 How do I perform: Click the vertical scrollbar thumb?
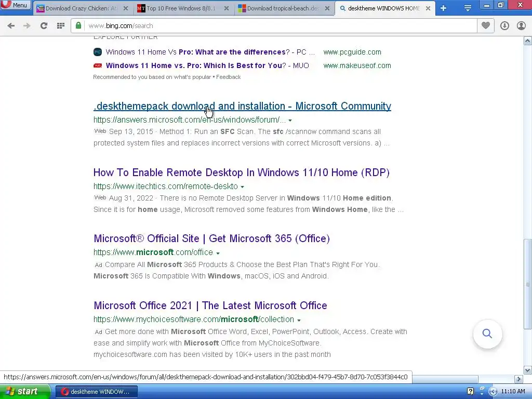point(528,284)
